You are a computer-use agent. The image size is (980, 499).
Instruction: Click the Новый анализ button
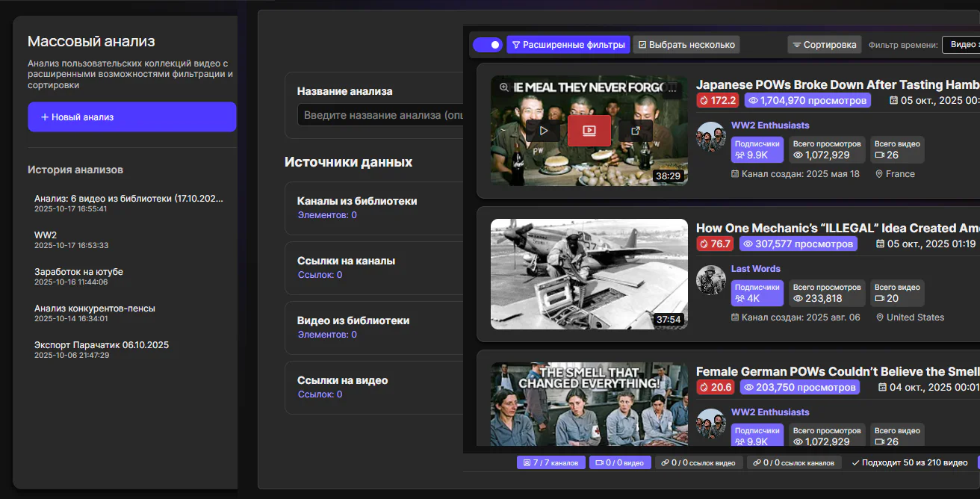coord(131,117)
